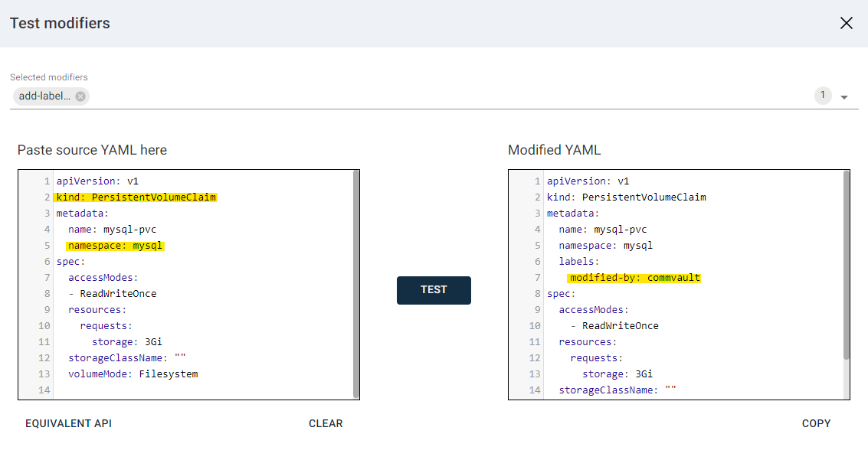Click CLEAR to empty the source YAML

tap(326, 423)
